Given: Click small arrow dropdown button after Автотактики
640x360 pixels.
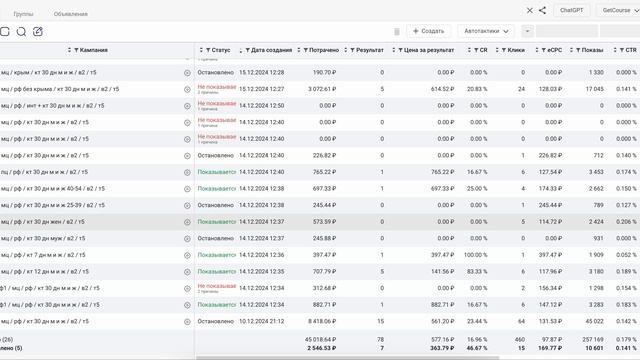Looking at the screenshot, I should (x=527, y=31).
